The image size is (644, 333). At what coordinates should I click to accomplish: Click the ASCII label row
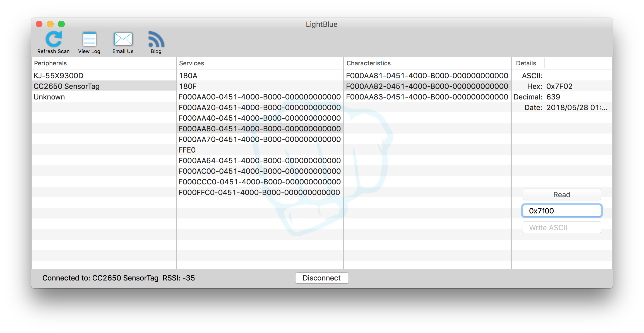point(562,76)
